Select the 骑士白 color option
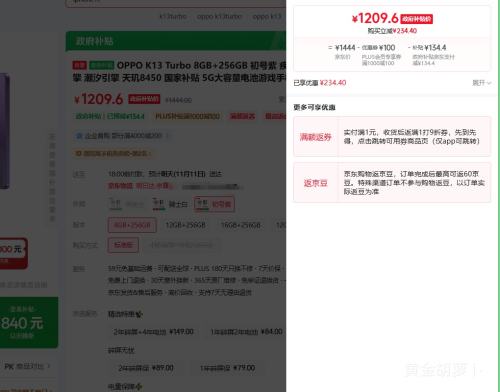This screenshot has height=392, width=500. [x=170, y=204]
